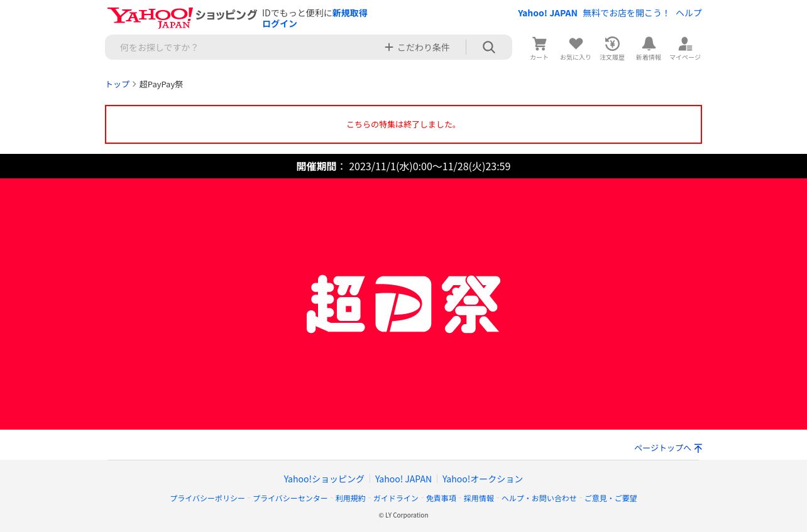View order history yen icon

click(612, 44)
